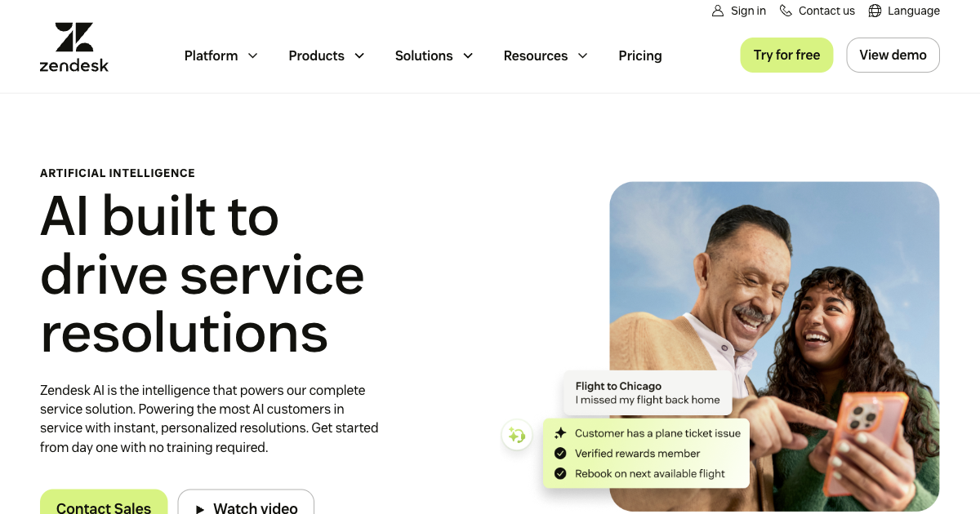Go to the Pricing page
The image size is (980, 514).
[640, 55]
